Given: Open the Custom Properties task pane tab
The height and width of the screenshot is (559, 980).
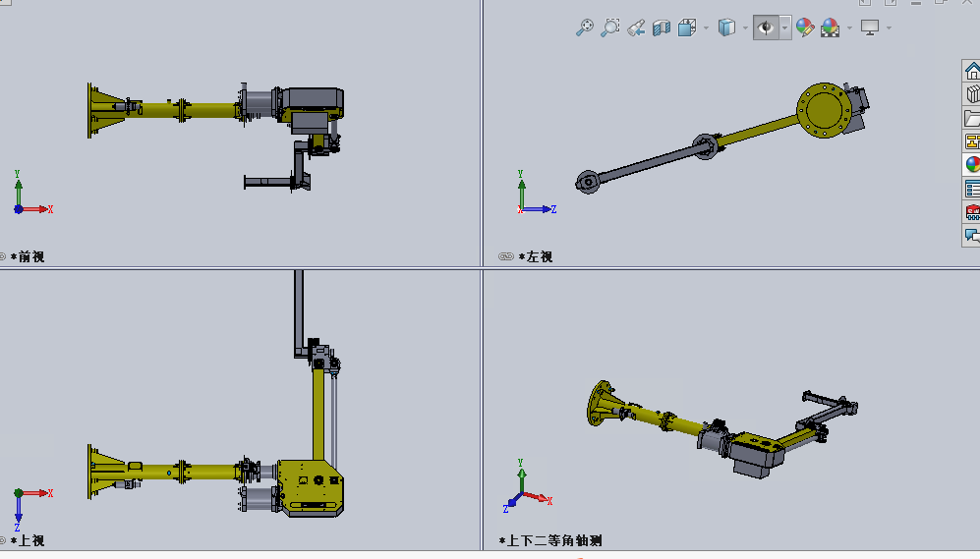Looking at the screenshot, I should pyautogui.click(x=972, y=188).
